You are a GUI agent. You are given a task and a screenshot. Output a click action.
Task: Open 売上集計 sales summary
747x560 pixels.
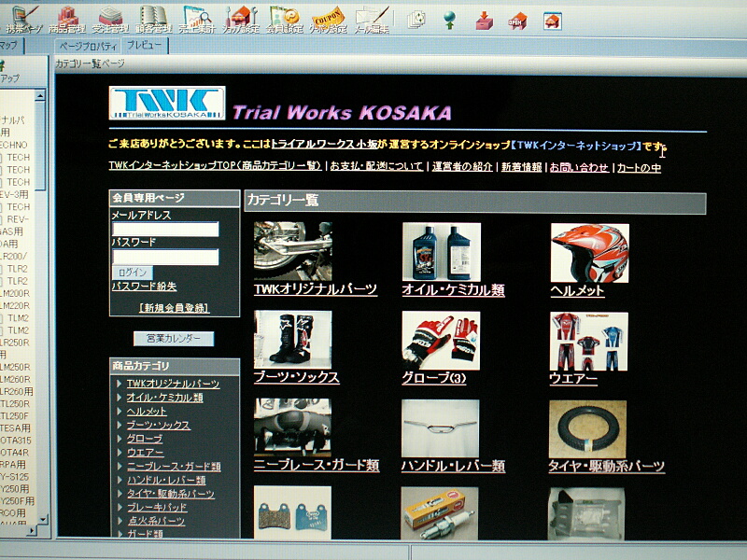pyautogui.click(x=197, y=19)
